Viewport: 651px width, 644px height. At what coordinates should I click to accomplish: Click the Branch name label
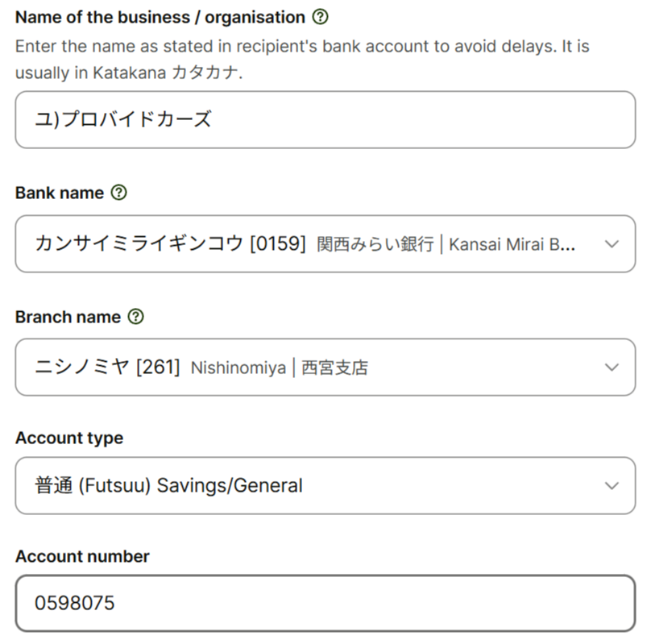pyautogui.click(x=68, y=318)
